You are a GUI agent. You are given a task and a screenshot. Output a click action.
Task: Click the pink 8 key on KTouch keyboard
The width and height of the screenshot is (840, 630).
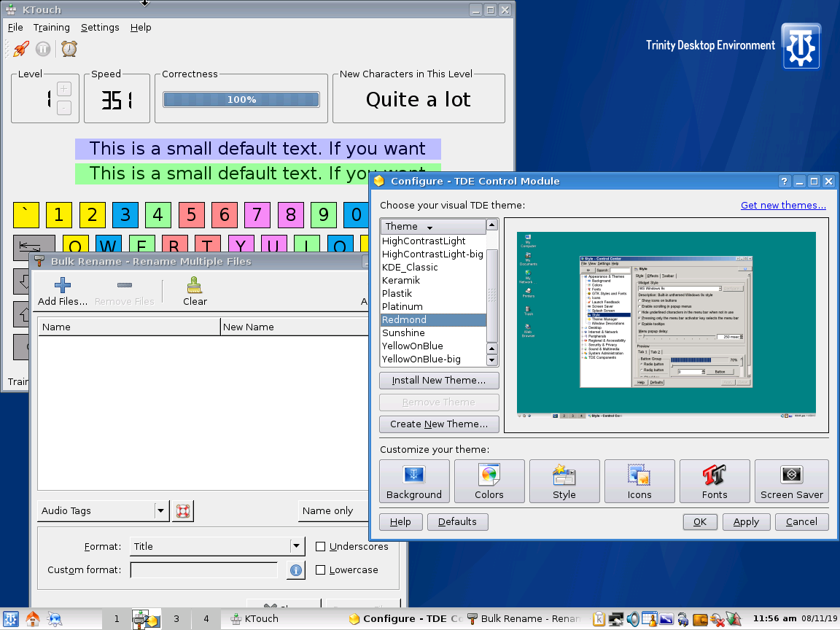pos(290,215)
